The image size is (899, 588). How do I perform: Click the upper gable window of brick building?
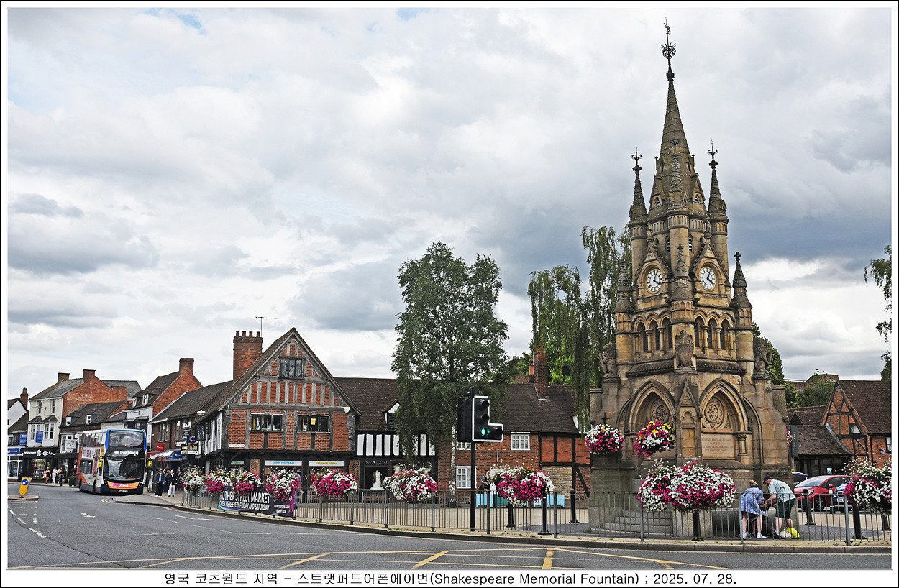(291, 368)
